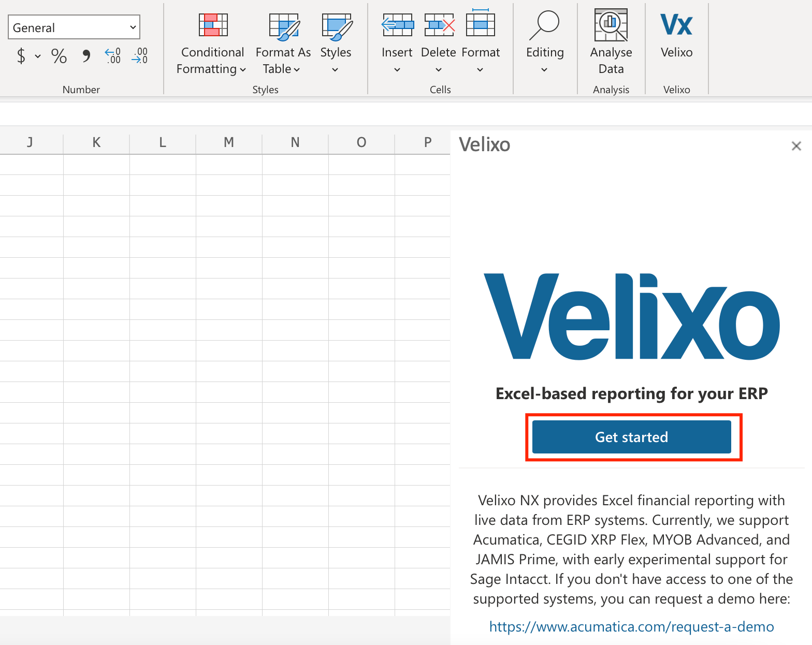Select column J header
Viewport: 812px width, 645px height.
30,142
